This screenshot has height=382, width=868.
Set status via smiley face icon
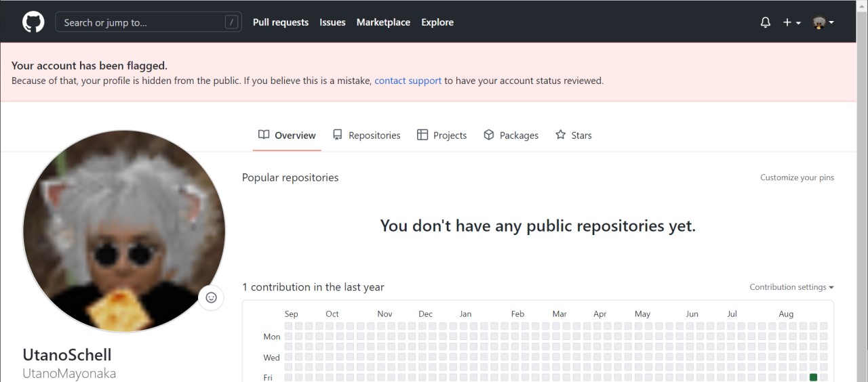point(211,297)
